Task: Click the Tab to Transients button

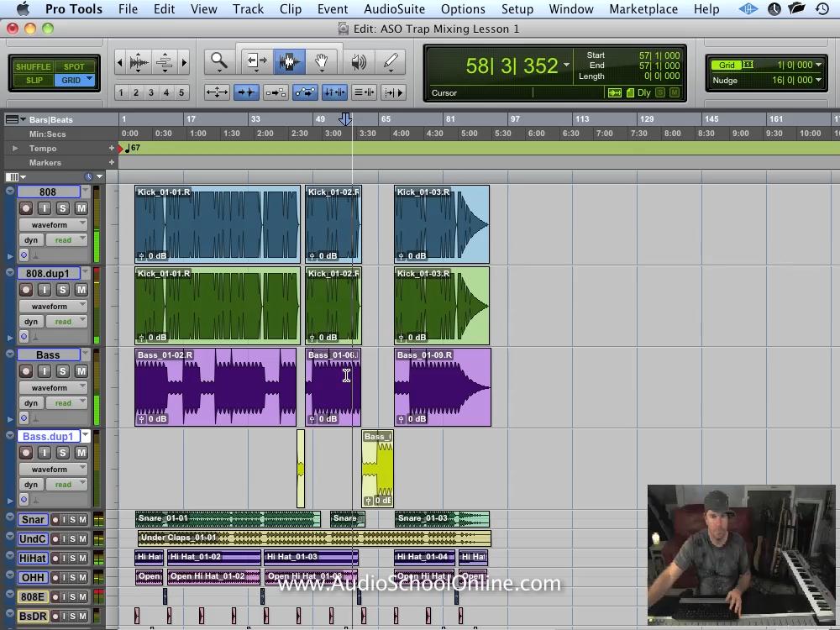Action: pos(245,92)
